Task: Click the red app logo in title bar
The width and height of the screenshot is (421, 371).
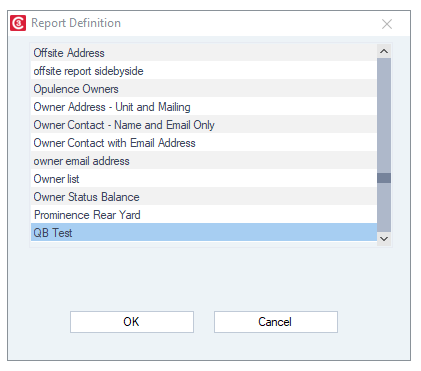Action: click(x=18, y=23)
